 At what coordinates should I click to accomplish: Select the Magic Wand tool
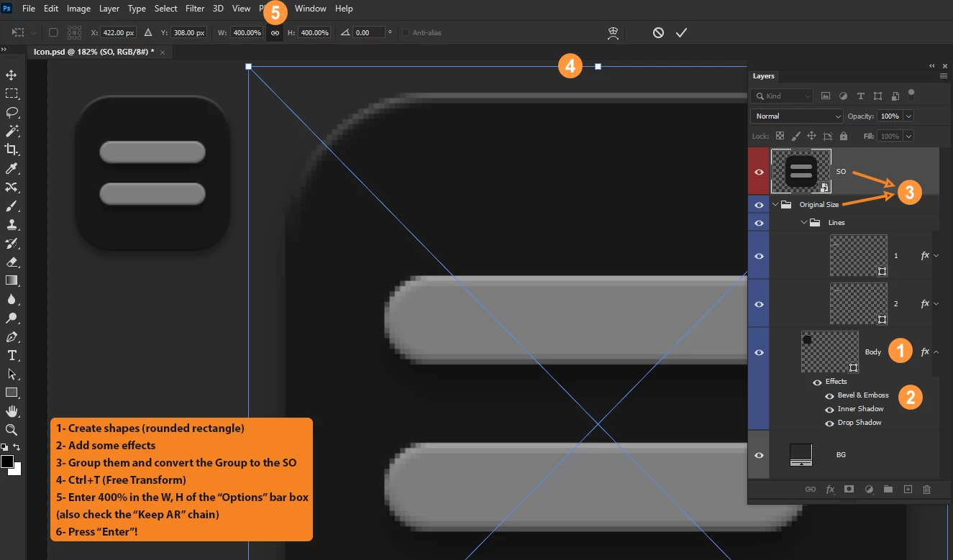[x=12, y=131]
